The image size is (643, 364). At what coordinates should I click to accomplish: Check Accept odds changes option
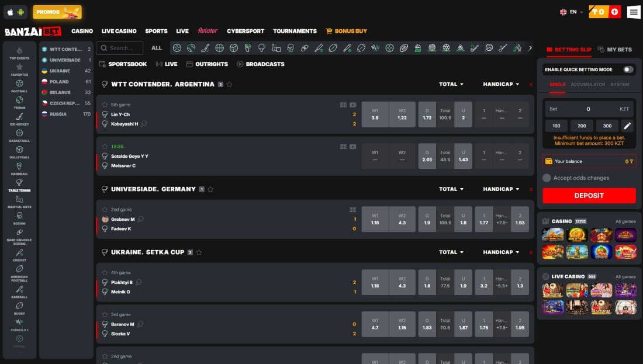(x=546, y=178)
